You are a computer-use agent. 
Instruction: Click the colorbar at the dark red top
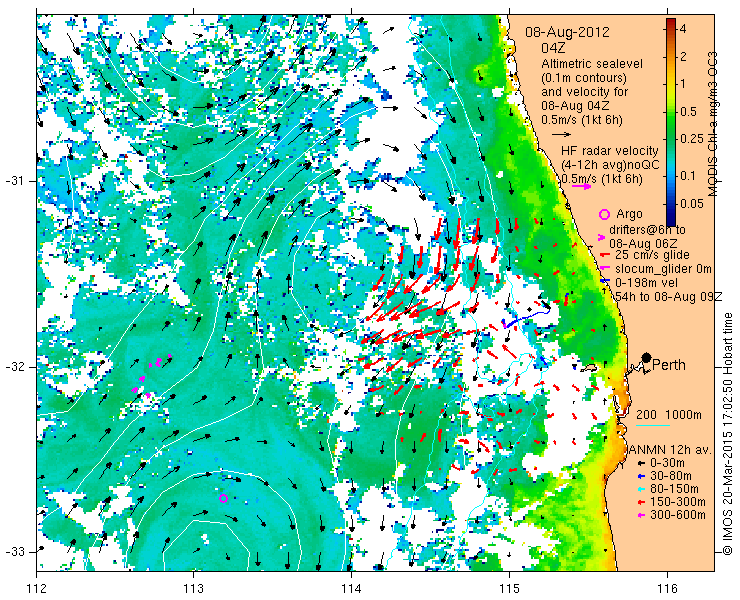[671, 24]
